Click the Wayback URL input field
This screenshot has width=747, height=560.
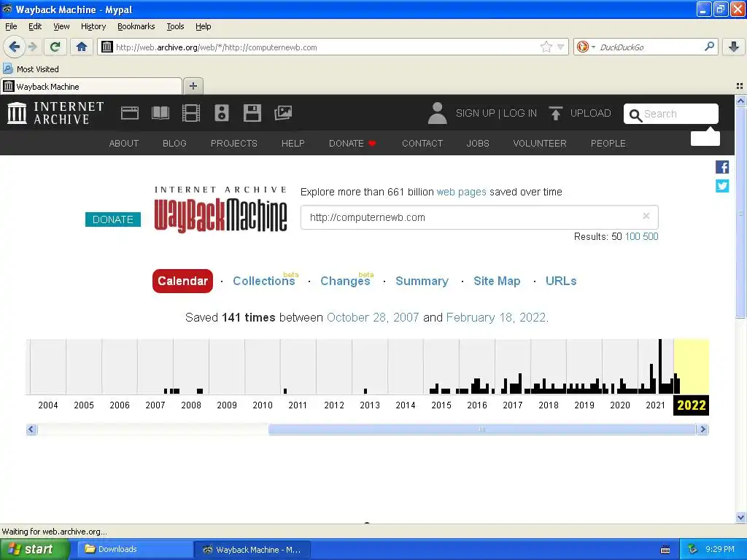click(x=479, y=217)
